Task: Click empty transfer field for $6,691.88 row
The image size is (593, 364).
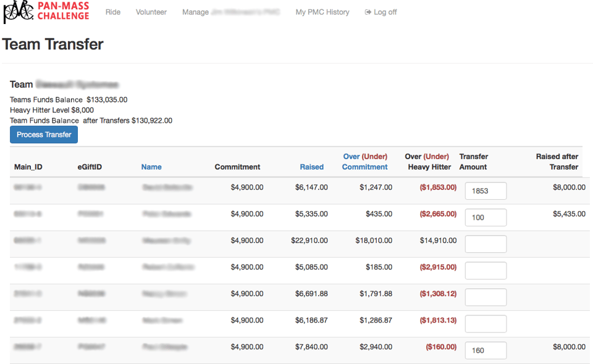Action: pyautogui.click(x=486, y=297)
